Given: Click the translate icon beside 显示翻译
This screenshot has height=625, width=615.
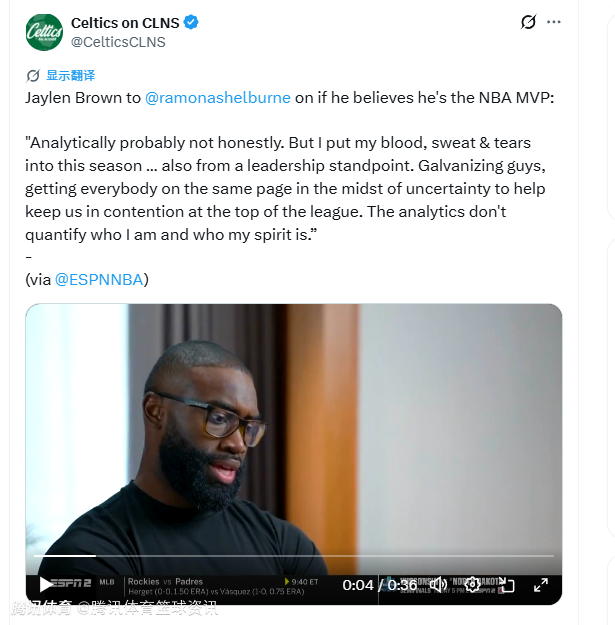Looking at the screenshot, I should [33, 76].
